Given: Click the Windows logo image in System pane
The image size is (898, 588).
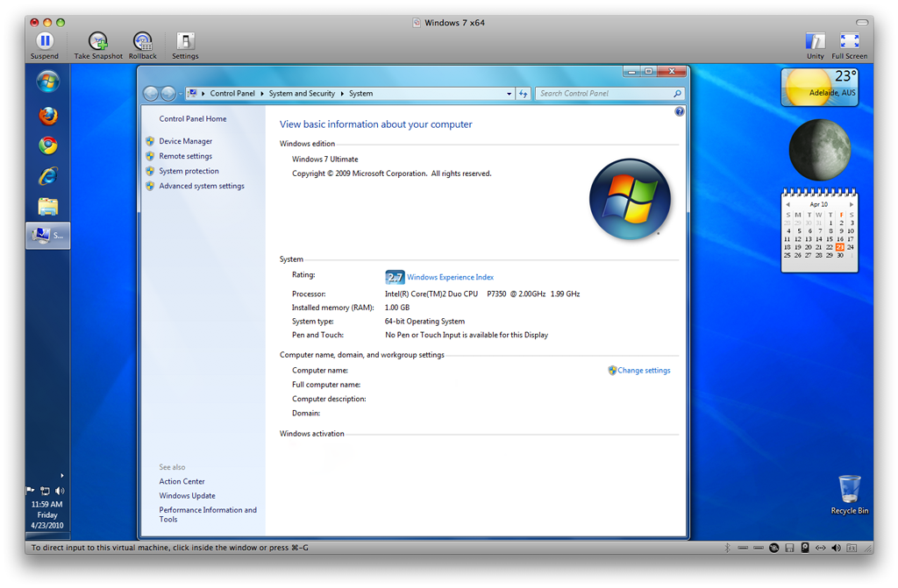Looking at the screenshot, I should (630, 199).
